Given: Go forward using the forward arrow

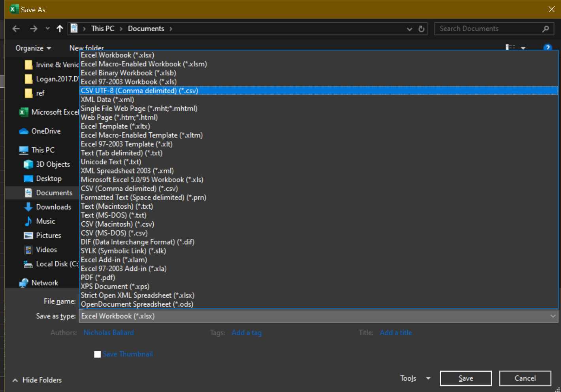Looking at the screenshot, I should (x=34, y=28).
